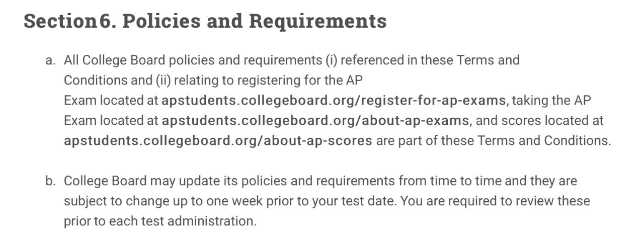Image resolution: width=644 pixels, height=244 pixels.
Task: Open the about-ap-exams link
Action: 315,121
